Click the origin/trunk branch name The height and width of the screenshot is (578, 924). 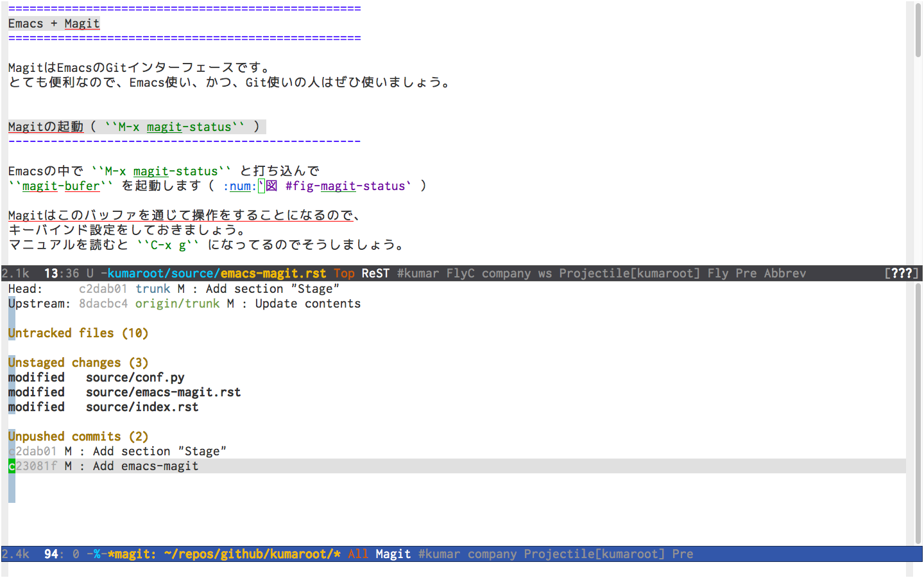point(177,304)
